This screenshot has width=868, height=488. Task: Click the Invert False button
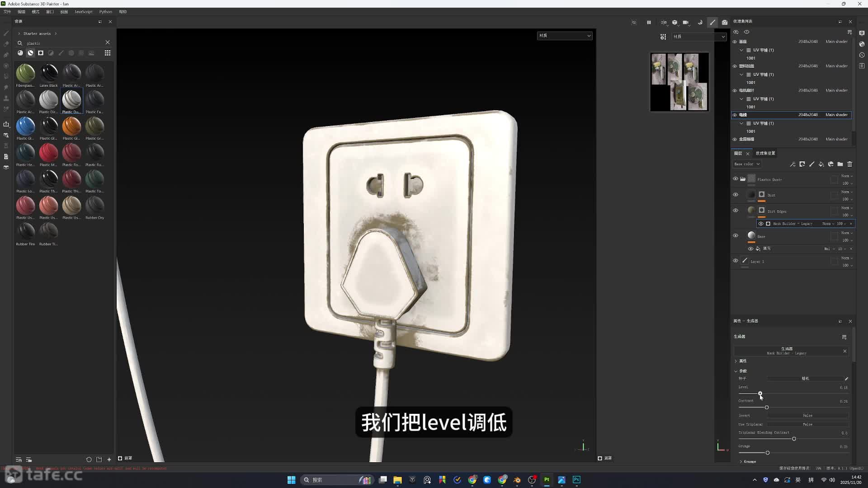807,415
